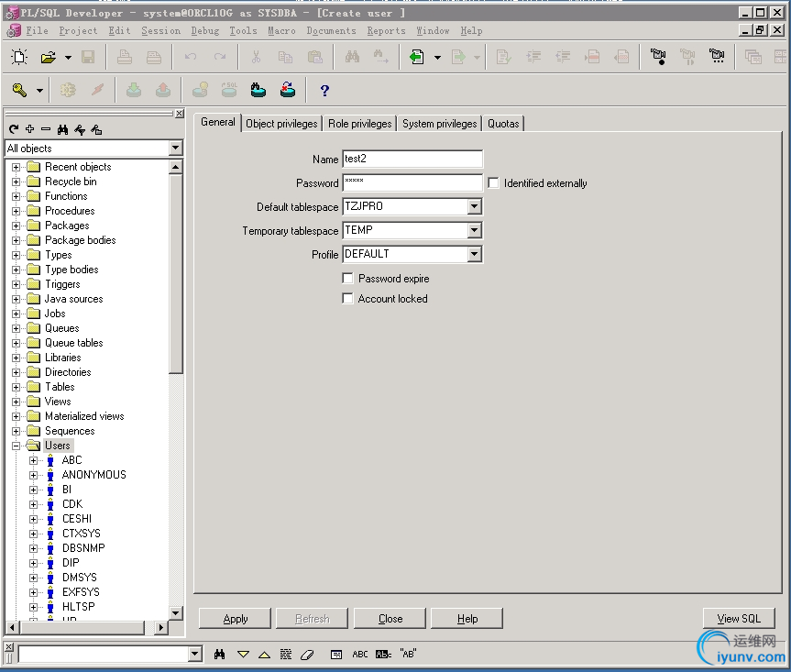Click the find next down-triangle icon
791x672 pixels.
tap(243, 655)
